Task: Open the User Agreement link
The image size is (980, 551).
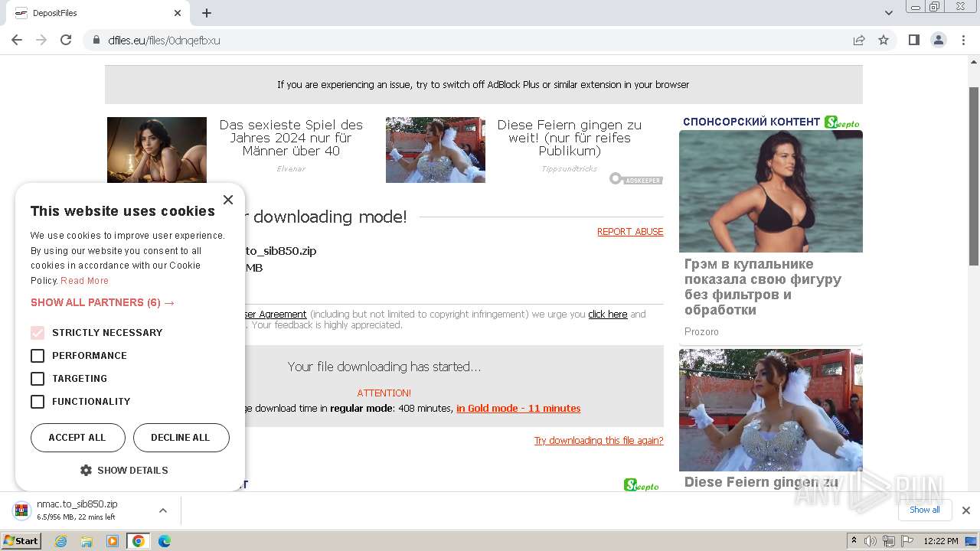Action: coord(276,315)
